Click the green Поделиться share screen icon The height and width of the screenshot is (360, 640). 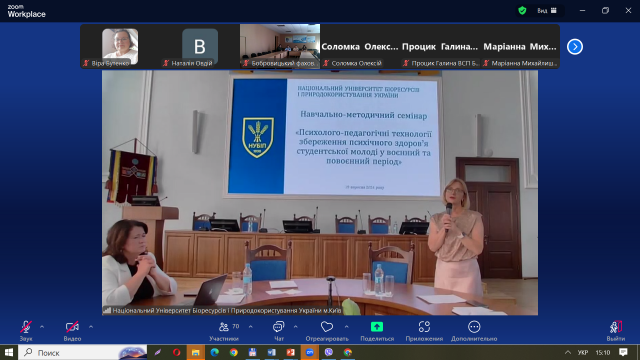click(x=377, y=327)
